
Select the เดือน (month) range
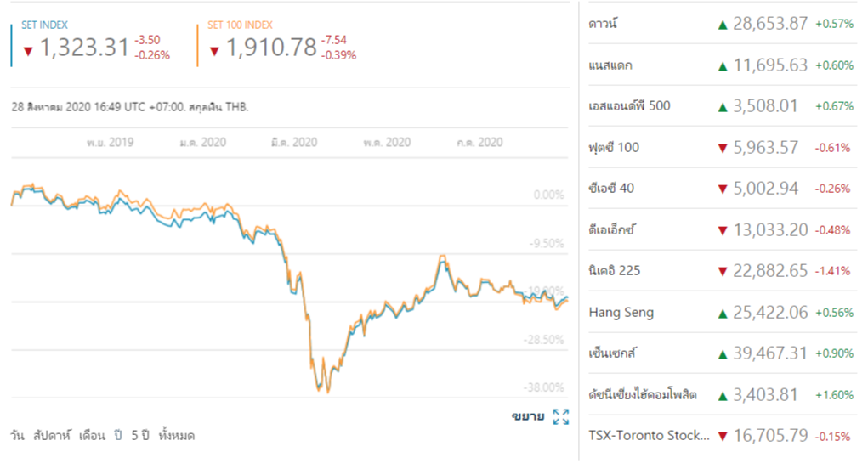(92, 436)
